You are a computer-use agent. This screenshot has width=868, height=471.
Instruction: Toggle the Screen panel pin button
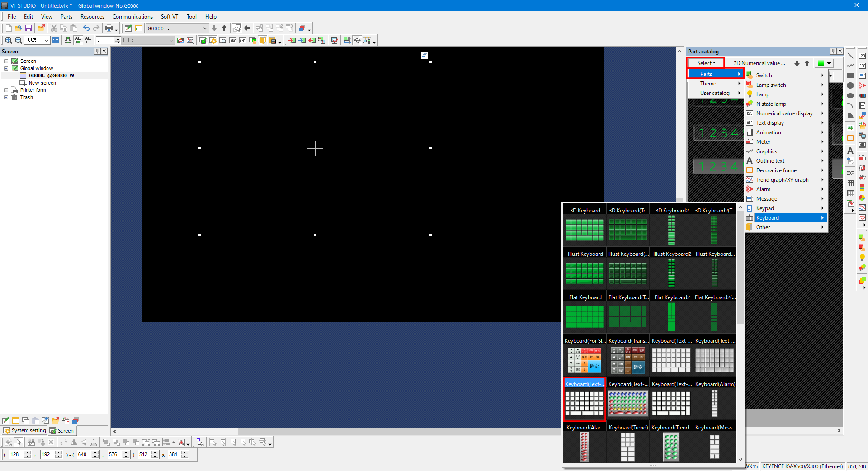[x=97, y=51]
